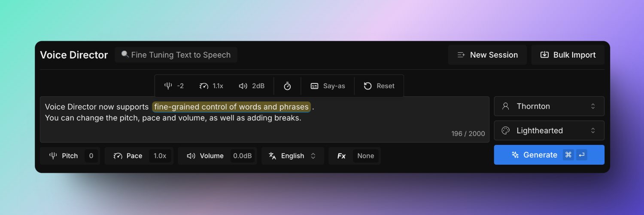Viewport: 644px width, 215px height.
Task: Click the search magnifier icon
Action: point(125,55)
